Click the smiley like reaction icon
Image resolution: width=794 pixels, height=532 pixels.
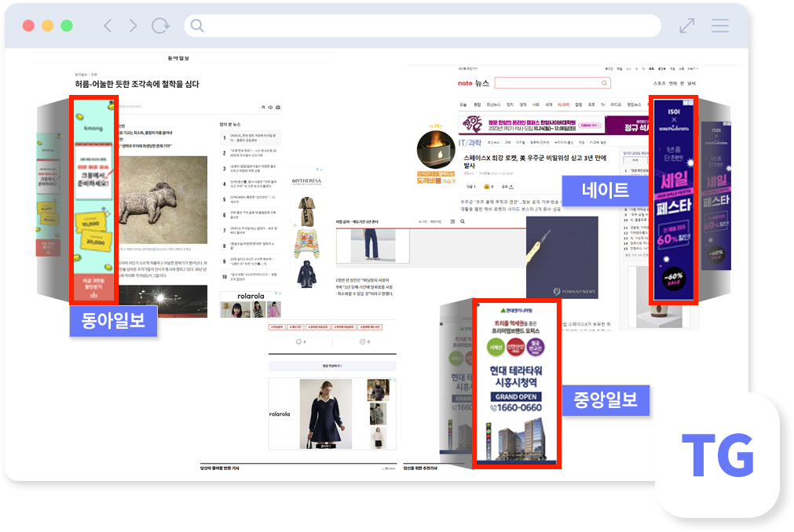tap(298, 342)
